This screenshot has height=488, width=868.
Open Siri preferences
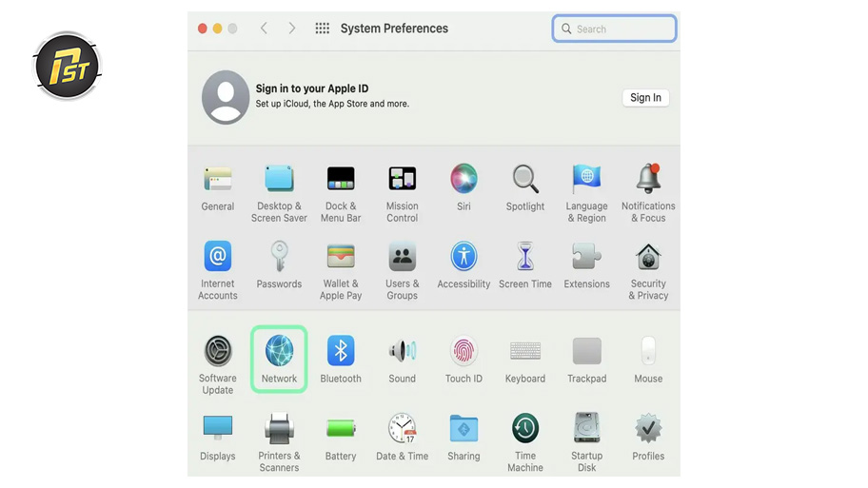tap(464, 188)
